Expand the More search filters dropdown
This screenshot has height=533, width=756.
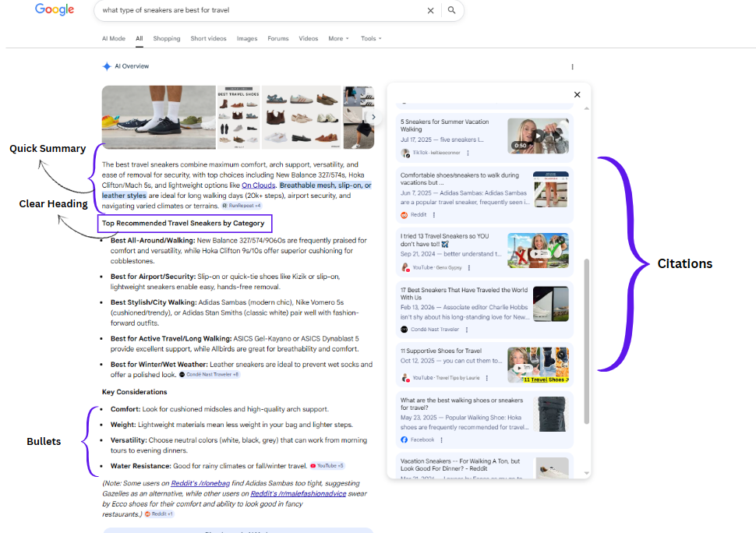[x=338, y=38]
